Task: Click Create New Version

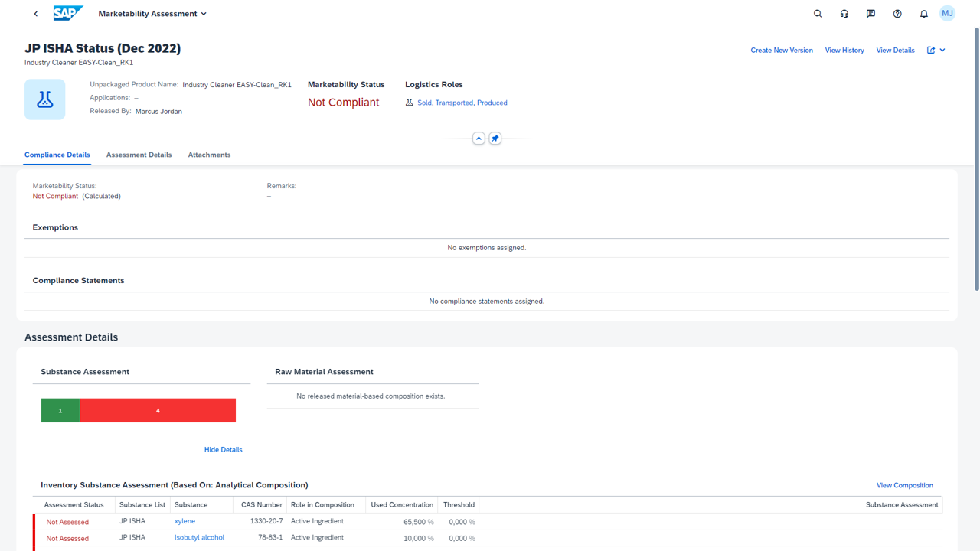Action: [x=782, y=50]
